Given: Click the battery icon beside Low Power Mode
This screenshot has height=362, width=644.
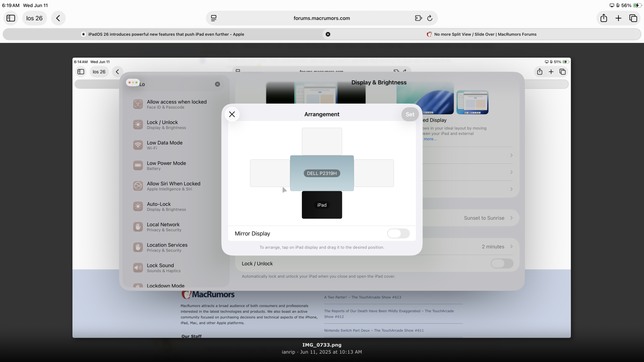Looking at the screenshot, I should click(138, 165).
